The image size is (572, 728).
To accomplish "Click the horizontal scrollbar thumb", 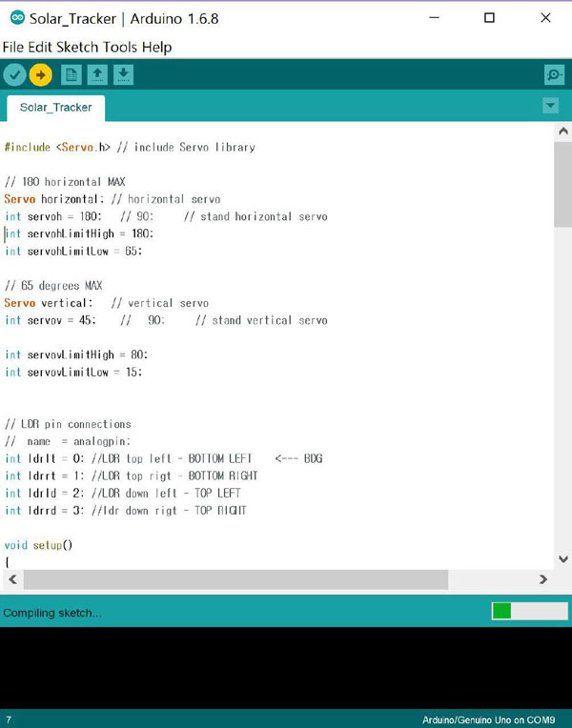I will 236,579.
